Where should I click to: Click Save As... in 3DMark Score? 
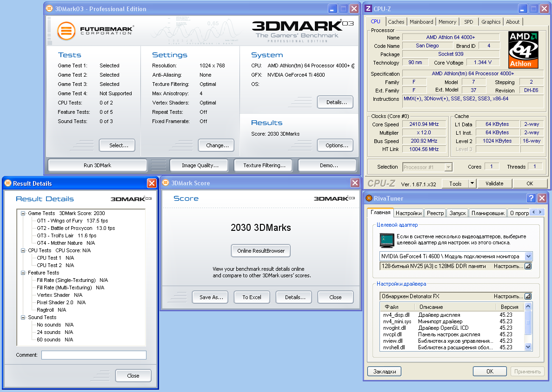pos(210,297)
